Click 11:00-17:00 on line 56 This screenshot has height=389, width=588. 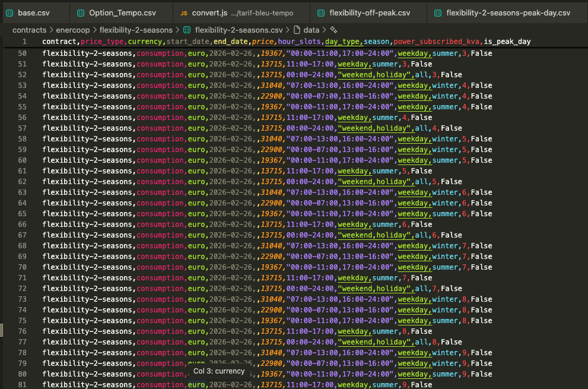tap(310, 118)
